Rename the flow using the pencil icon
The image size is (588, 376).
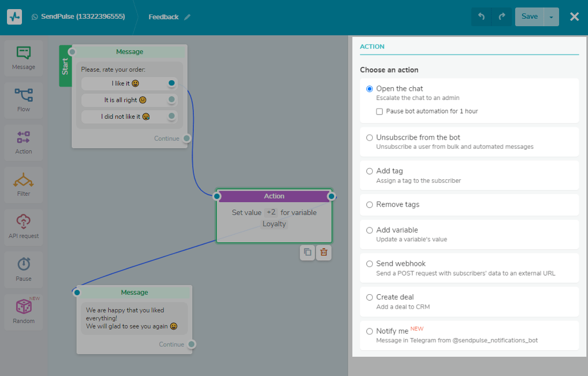click(187, 17)
